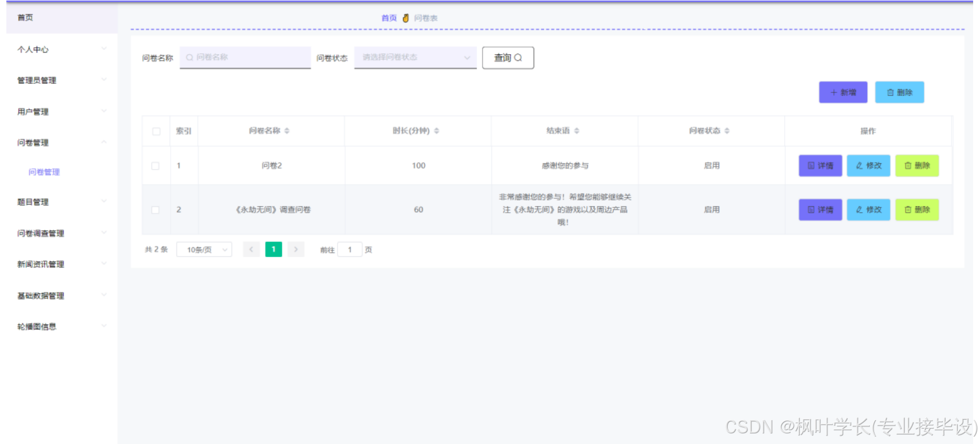The height and width of the screenshot is (444, 980).
Task: Click the top 删除 batch delete button
Action: (899, 92)
